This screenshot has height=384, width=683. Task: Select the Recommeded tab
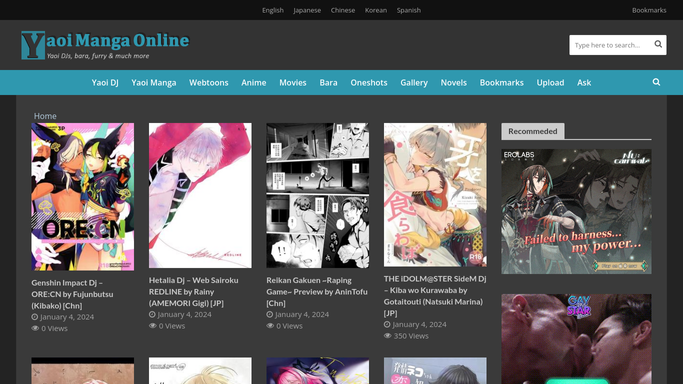click(533, 131)
